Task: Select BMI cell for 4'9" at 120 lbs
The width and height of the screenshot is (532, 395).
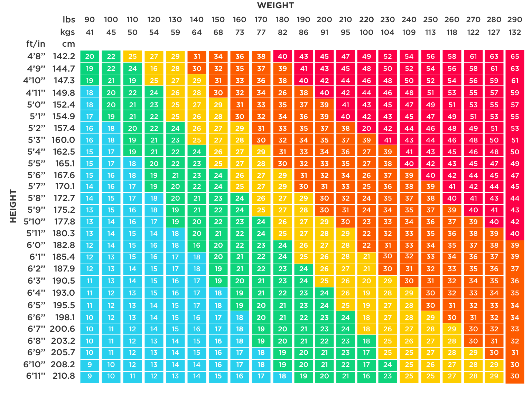Action: coord(154,68)
